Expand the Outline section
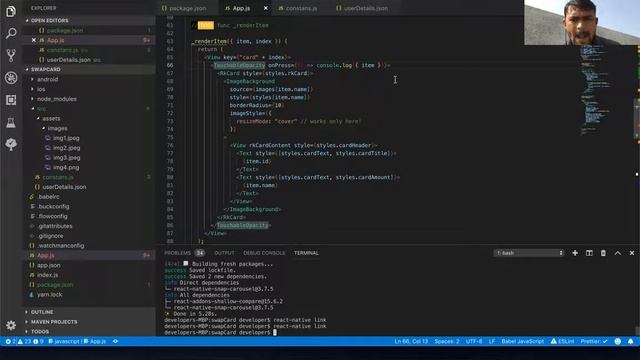Screen dimensions: 640x360 click(42, 312)
